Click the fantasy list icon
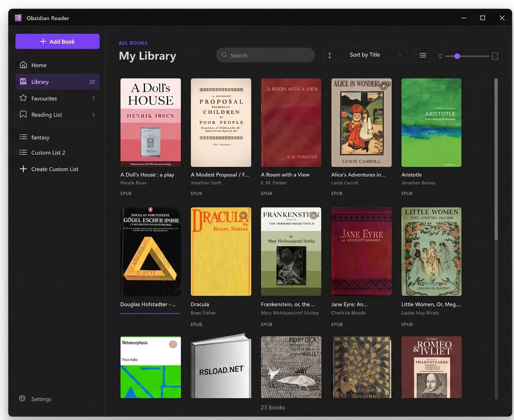 (23, 137)
